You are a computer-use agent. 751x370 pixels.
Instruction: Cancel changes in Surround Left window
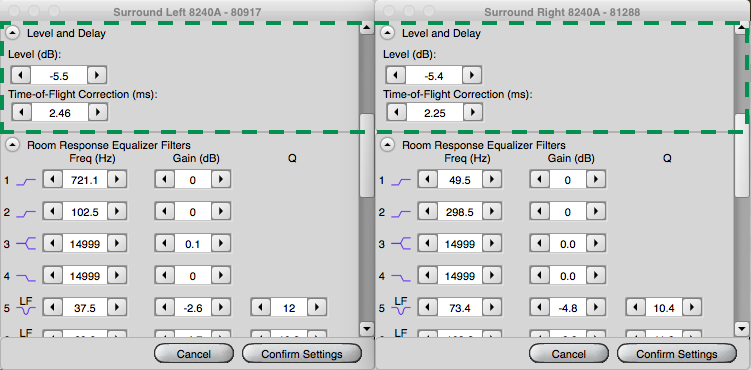tap(193, 354)
